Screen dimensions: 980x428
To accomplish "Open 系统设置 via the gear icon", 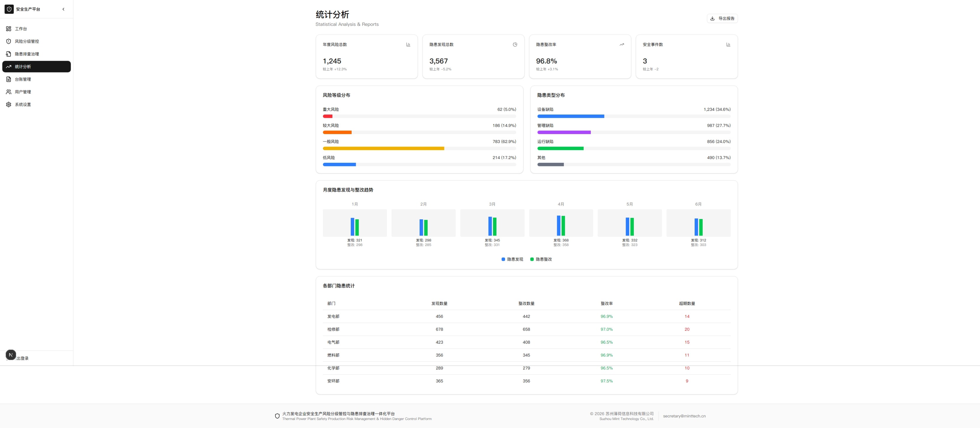I will (x=8, y=104).
